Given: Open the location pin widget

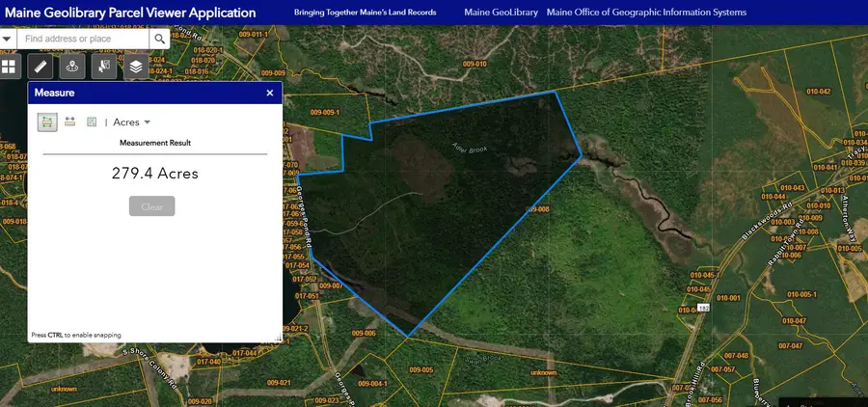Looking at the screenshot, I should [71, 67].
